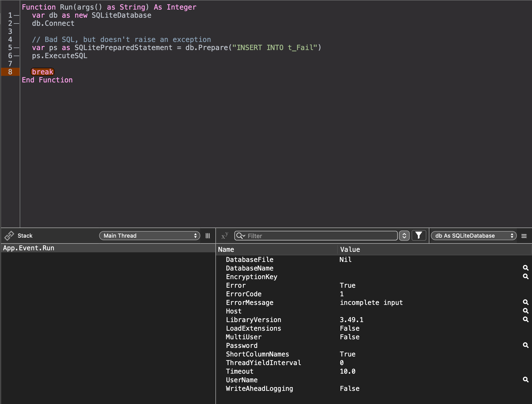This screenshot has width=532, height=404.
Task: Click the Stack label
Action: (x=25, y=236)
